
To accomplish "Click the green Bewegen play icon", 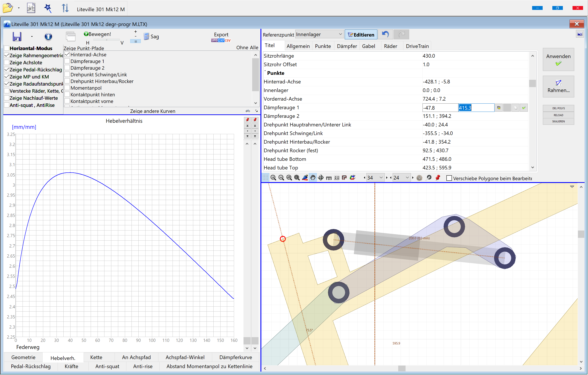I will point(86,34).
